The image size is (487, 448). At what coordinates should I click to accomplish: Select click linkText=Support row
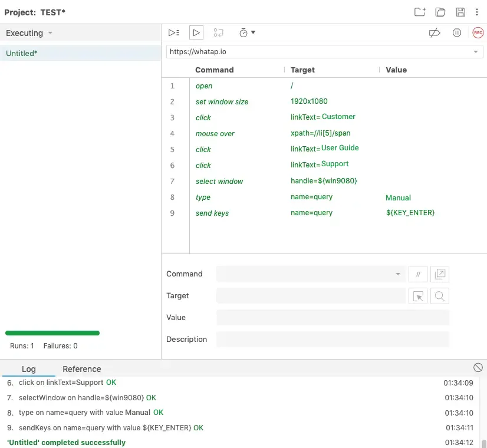pos(324,165)
